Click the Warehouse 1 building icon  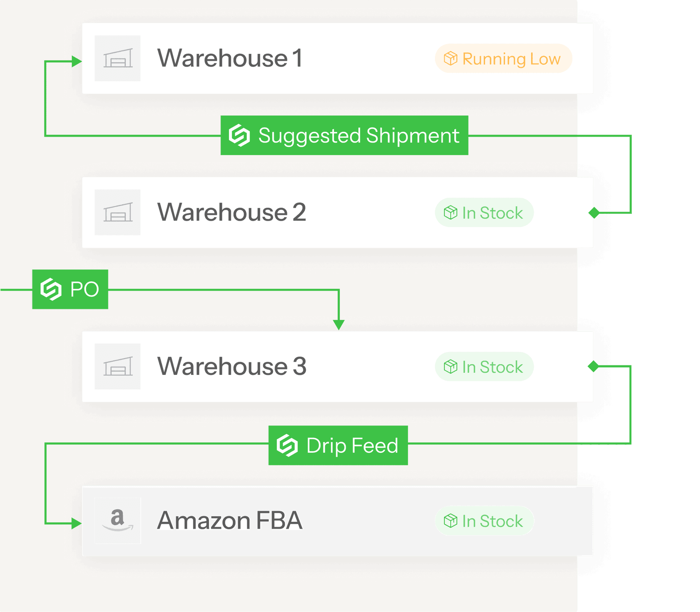pyautogui.click(x=117, y=58)
